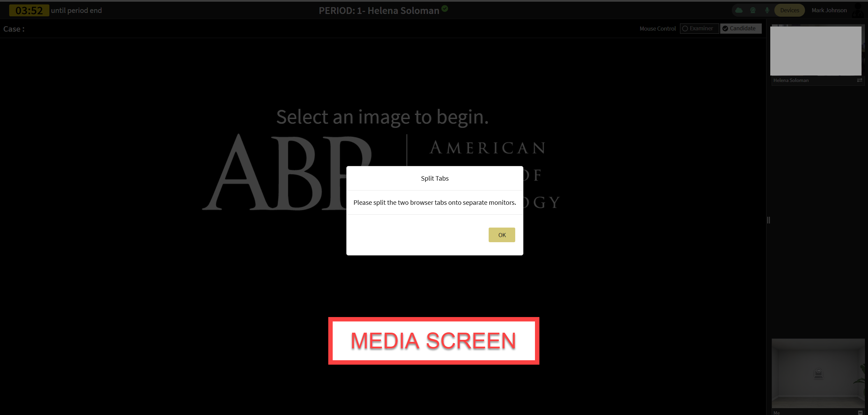Click the microphone status icon
This screenshot has height=415, width=868.
[767, 10]
